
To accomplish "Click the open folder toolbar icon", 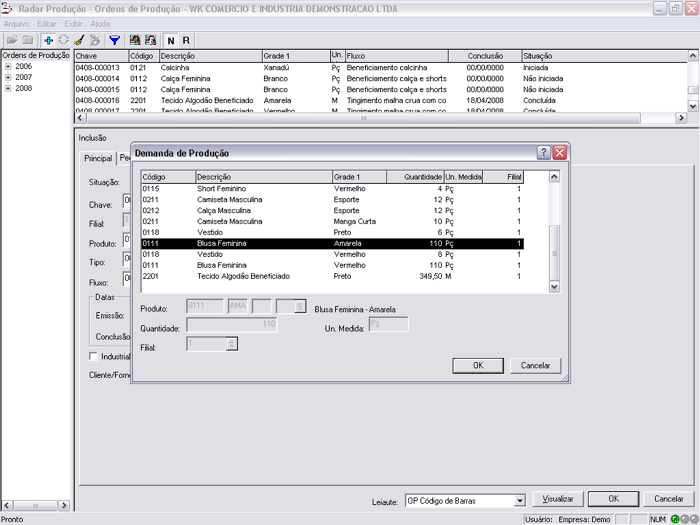I will coord(12,40).
